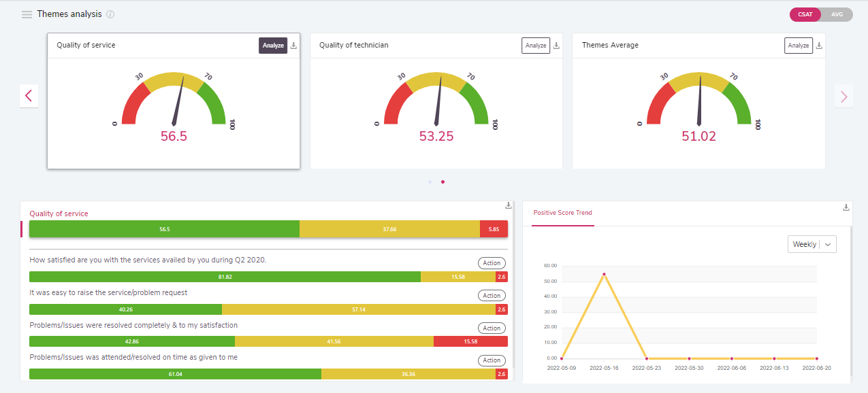Download the Themes Average gauge card
Viewport: 868px width, 393px height.
(x=819, y=46)
